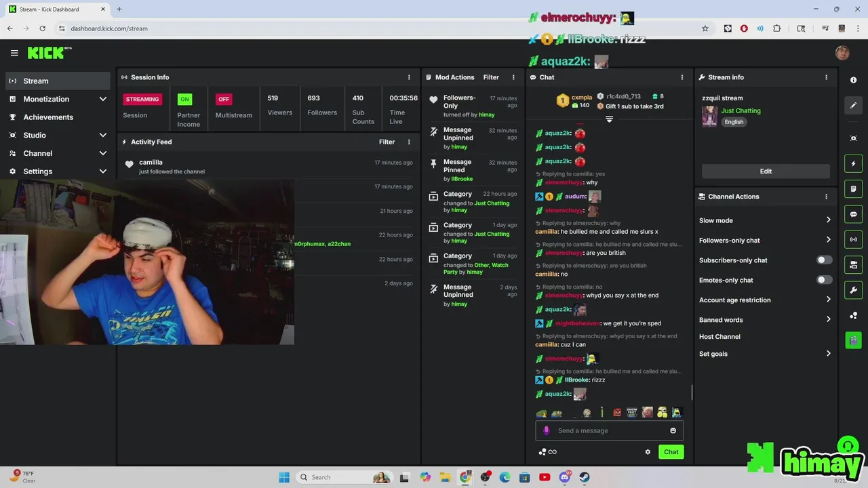Click the camera panel icon in right sidebar
The height and width of the screenshot is (488, 868).
[853, 264]
